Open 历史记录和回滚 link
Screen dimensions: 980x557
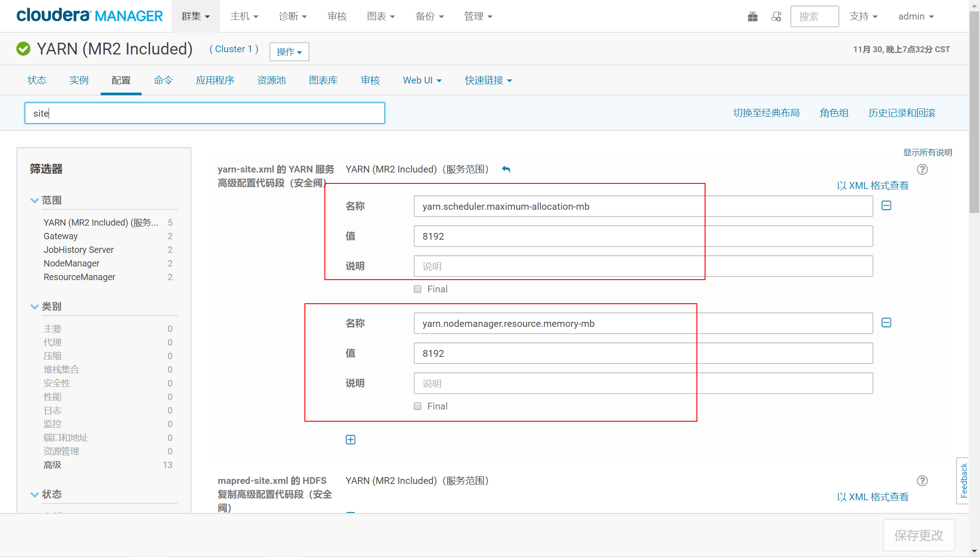pos(902,113)
